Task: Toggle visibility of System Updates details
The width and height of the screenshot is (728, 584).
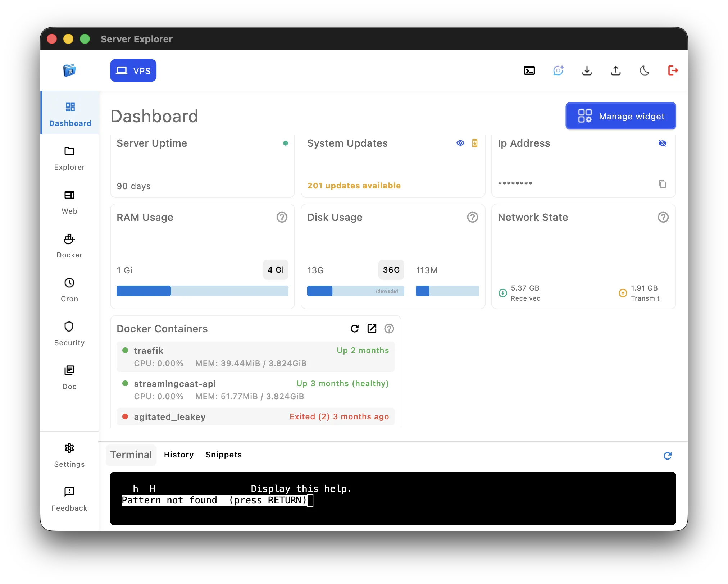Action: pyautogui.click(x=460, y=143)
